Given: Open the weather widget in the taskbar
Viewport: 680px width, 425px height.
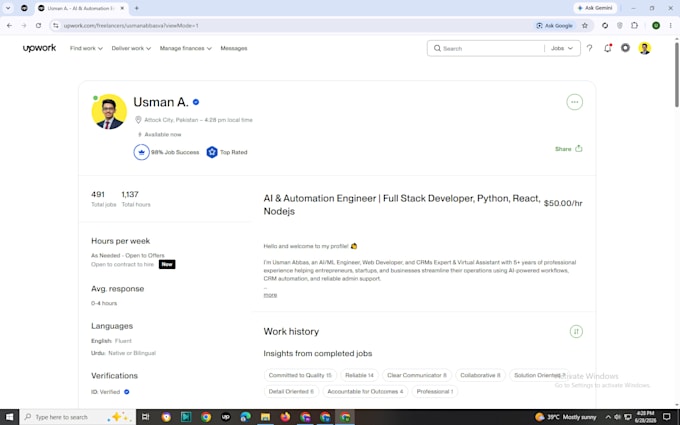Looking at the screenshot, I should [x=566, y=417].
